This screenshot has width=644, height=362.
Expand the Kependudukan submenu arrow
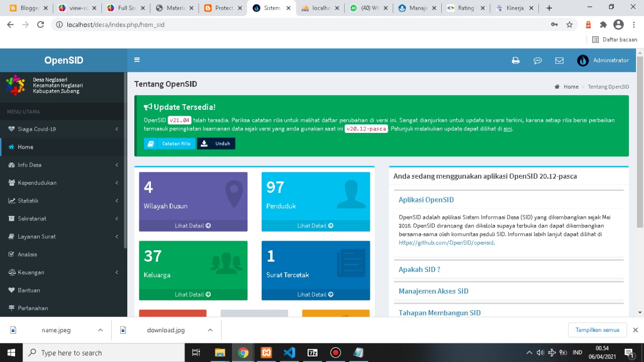coord(117,183)
